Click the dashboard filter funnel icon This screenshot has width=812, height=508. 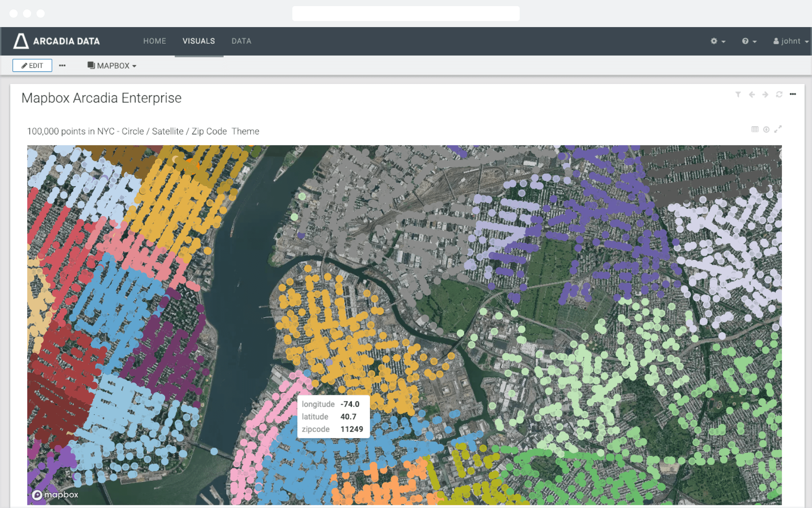tap(738, 94)
